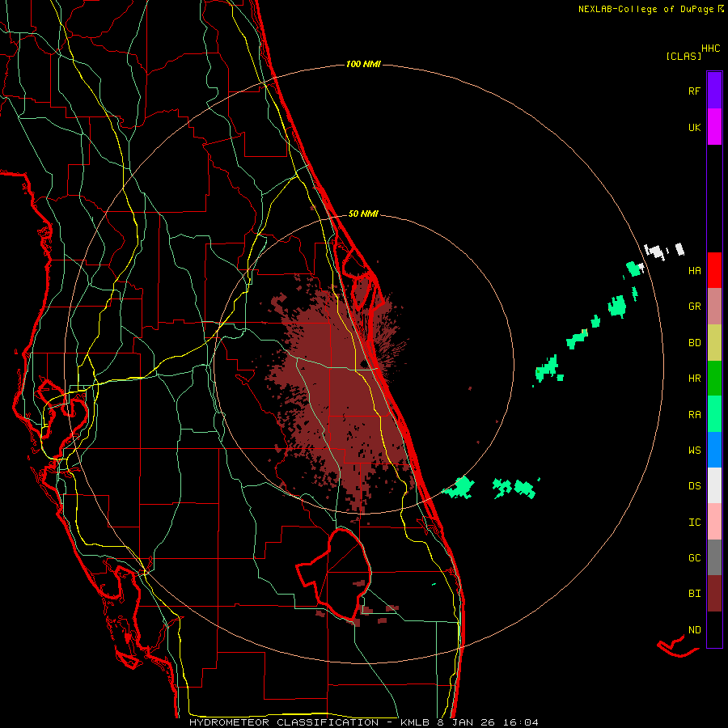Click the 100 NMI range ring label
Viewport: 728px width, 728px height.
click(363, 64)
